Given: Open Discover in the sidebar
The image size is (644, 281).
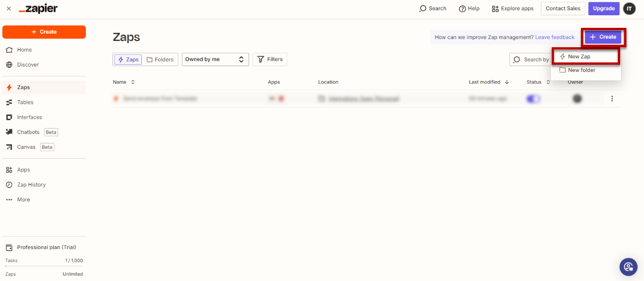Looking at the screenshot, I should click(x=44, y=65).
